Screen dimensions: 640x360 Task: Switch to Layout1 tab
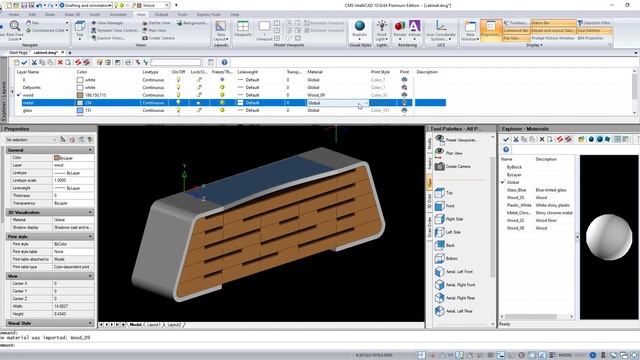pyautogui.click(x=153, y=325)
